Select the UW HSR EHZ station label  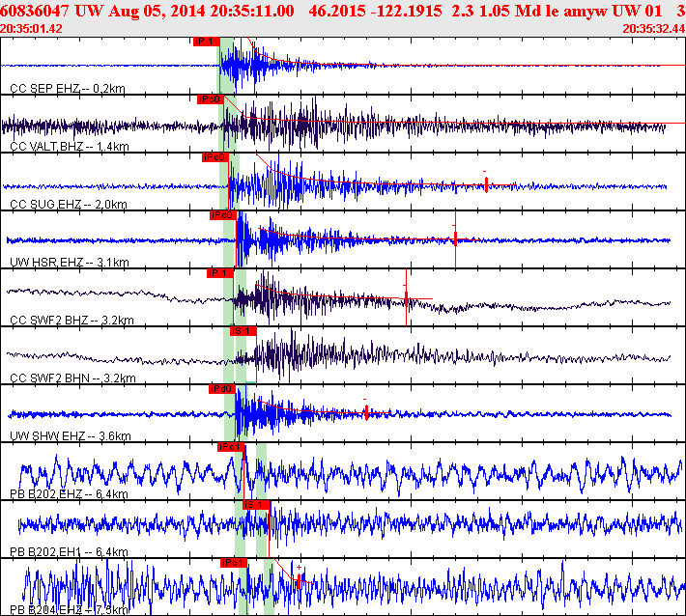tap(70, 263)
